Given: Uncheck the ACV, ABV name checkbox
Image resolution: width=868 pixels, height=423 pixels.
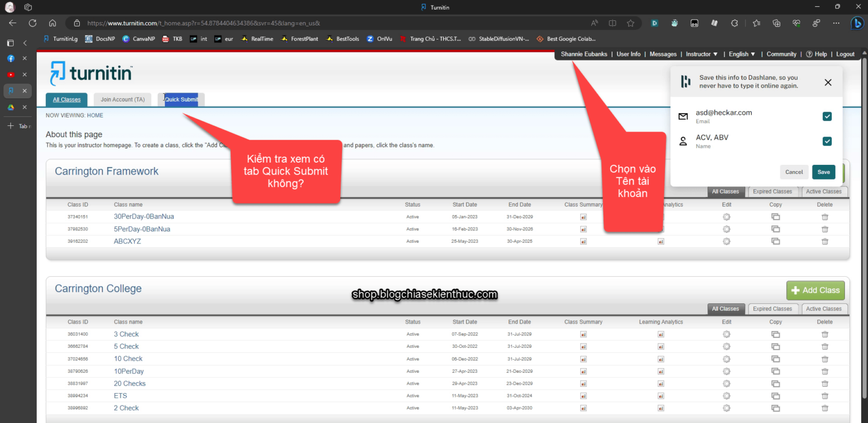Looking at the screenshot, I should (827, 141).
